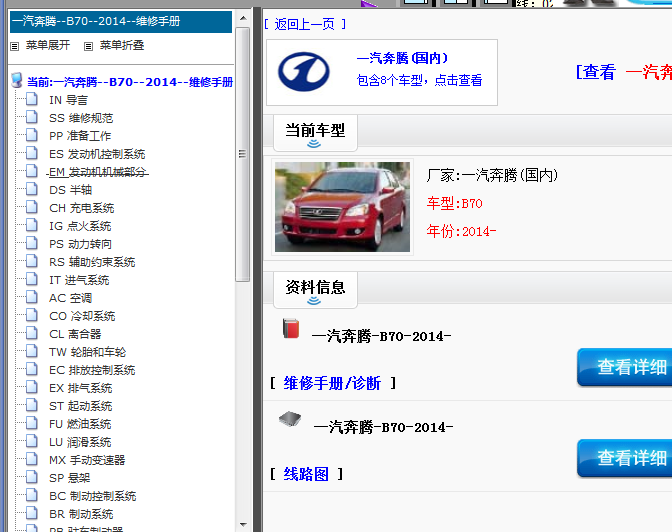
Task: Click the page icon beside CH 充电系统
Action: click(x=32, y=207)
